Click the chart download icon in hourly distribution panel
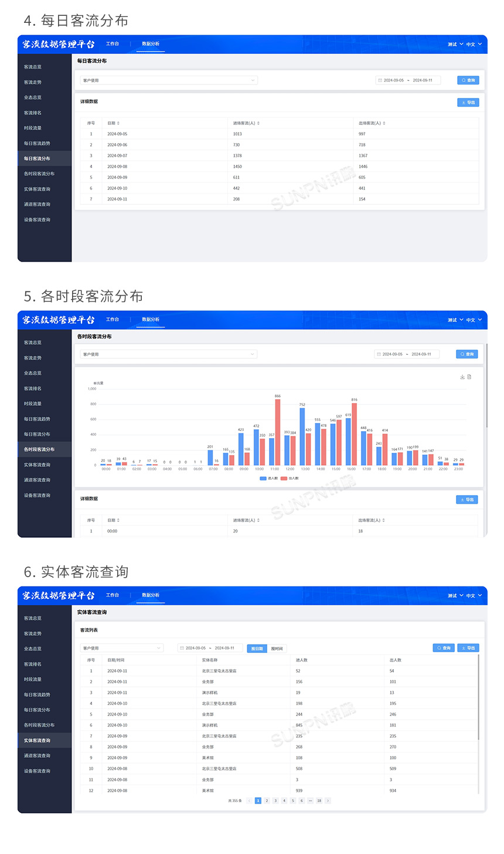The image size is (504, 854). (x=462, y=377)
